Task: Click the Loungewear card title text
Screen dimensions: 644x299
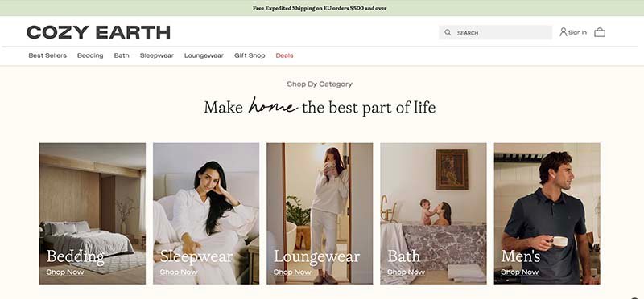Action: [316, 256]
